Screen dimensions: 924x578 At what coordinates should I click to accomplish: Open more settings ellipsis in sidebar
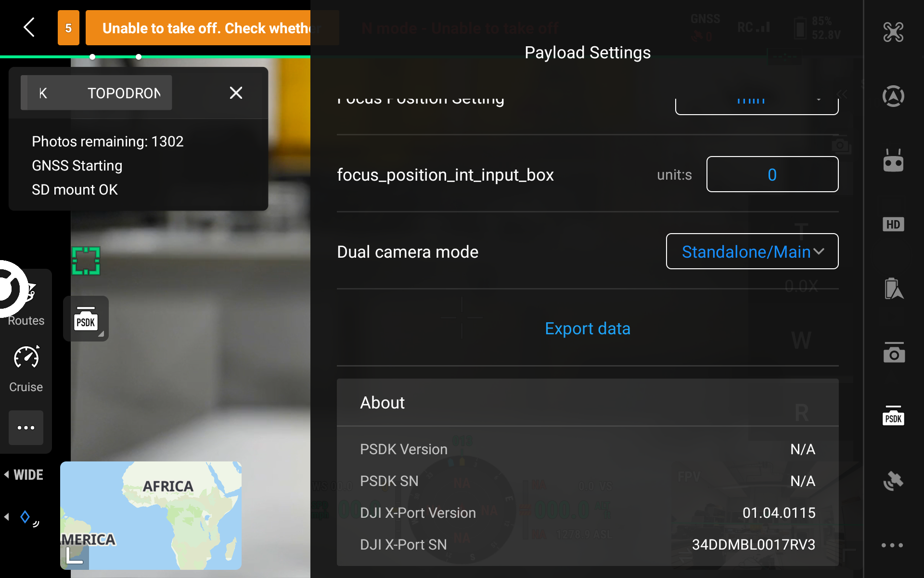point(892,545)
